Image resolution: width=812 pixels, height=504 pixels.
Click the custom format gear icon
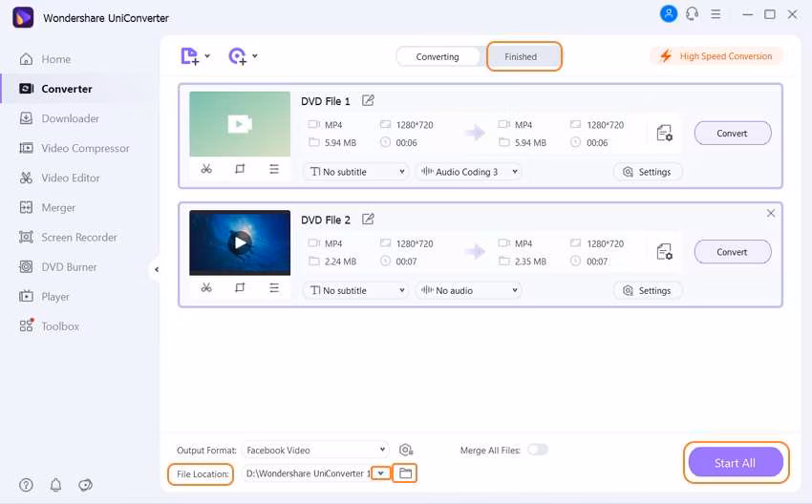(405, 451)
